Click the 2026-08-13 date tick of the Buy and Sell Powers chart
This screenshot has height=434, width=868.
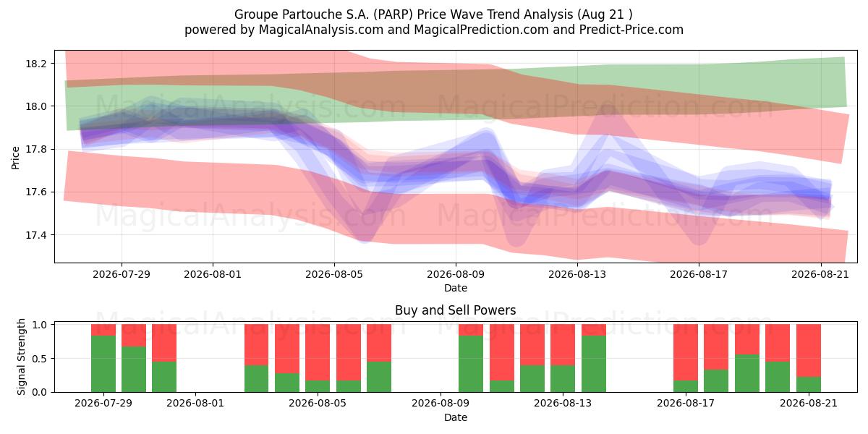563,404
